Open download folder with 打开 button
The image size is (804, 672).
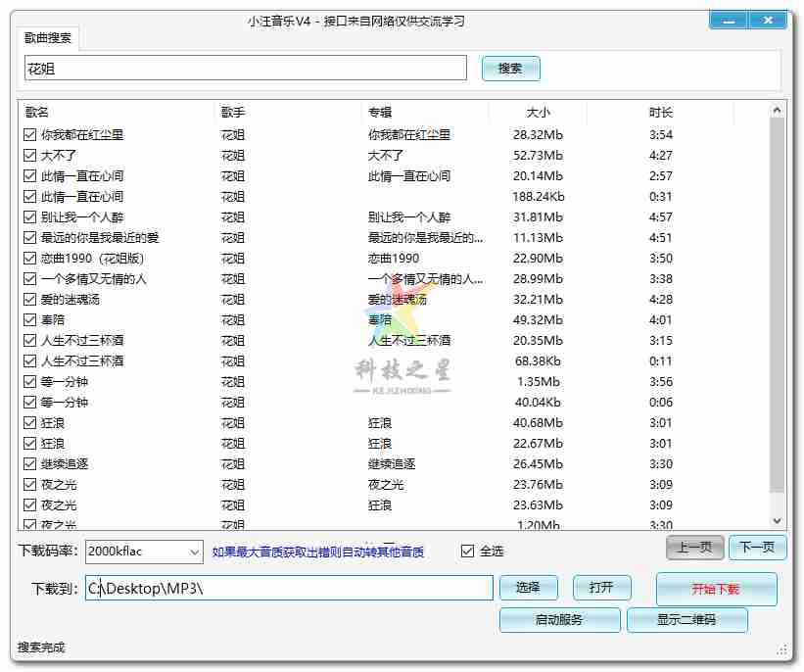point(601,588)
